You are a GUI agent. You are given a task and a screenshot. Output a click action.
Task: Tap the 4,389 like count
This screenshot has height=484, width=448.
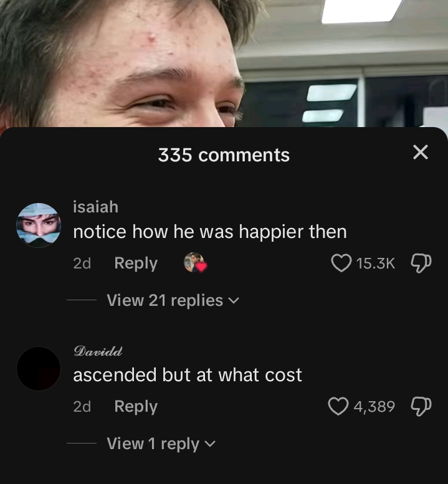point(374,407)
